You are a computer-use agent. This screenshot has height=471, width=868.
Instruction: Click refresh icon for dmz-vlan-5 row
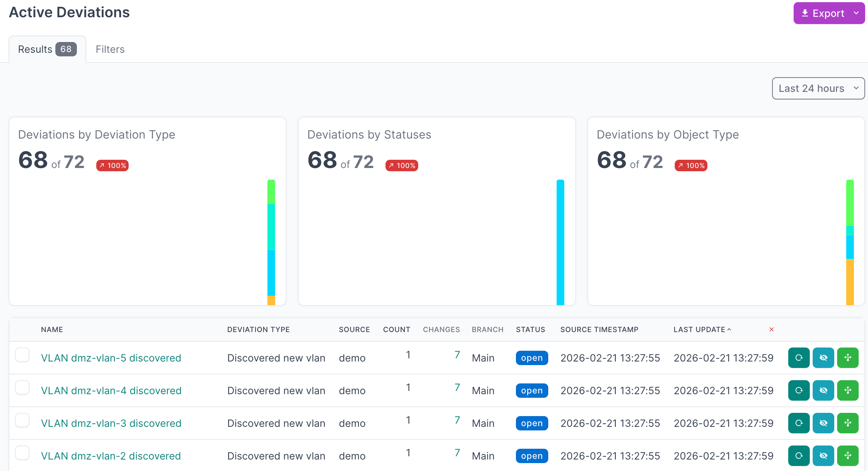(x=799, y=358)
